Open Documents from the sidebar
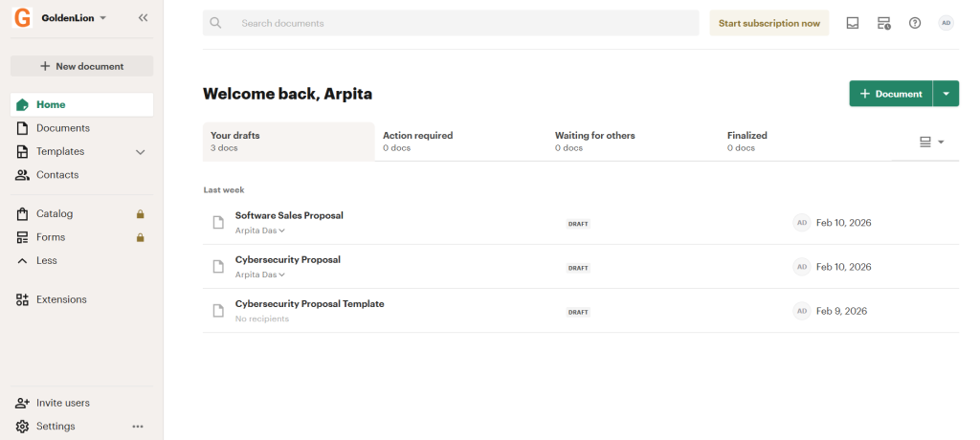The height and width of the screenshot is (440, 980). tap(62, 128)
